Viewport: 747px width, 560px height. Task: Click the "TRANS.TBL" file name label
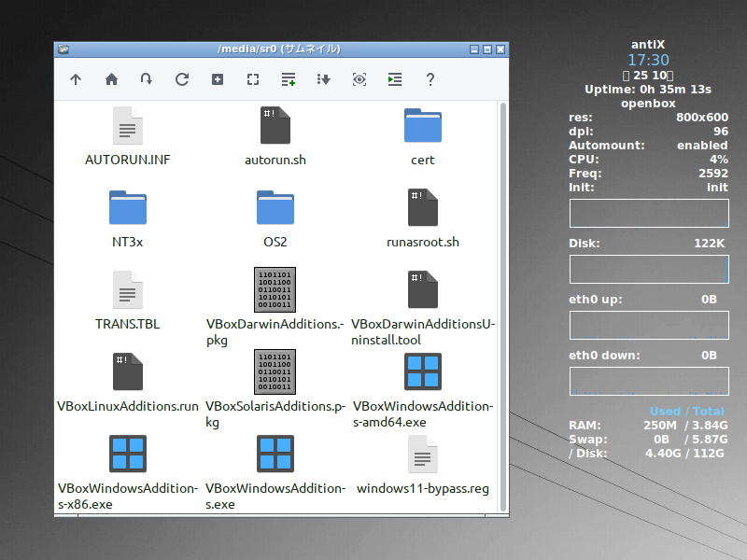click(128, 324)
